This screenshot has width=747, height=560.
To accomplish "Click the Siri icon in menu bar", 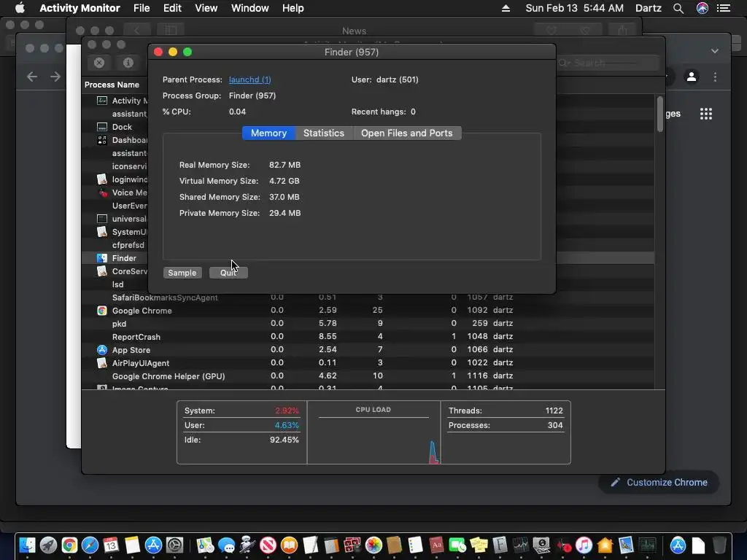I will pos(703,8).
